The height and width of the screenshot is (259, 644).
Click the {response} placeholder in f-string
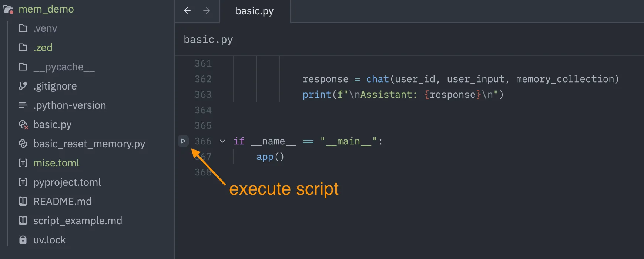click(x=453, y=95)
